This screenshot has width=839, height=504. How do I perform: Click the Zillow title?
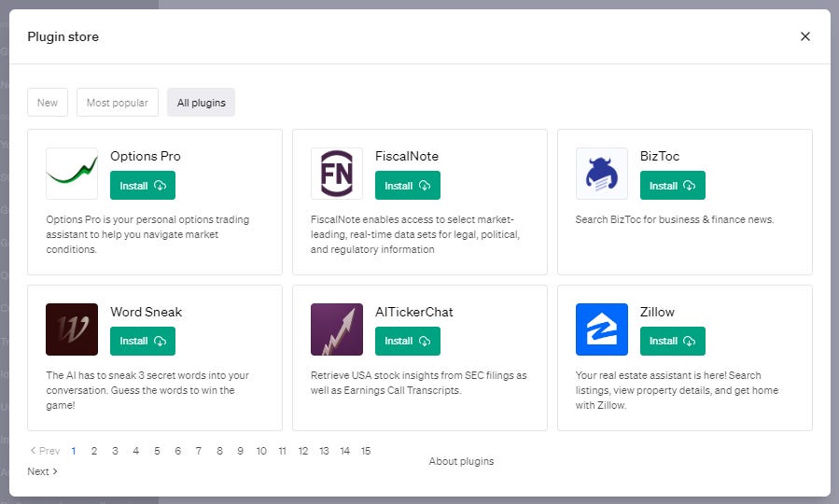click(x=657, y=312)
